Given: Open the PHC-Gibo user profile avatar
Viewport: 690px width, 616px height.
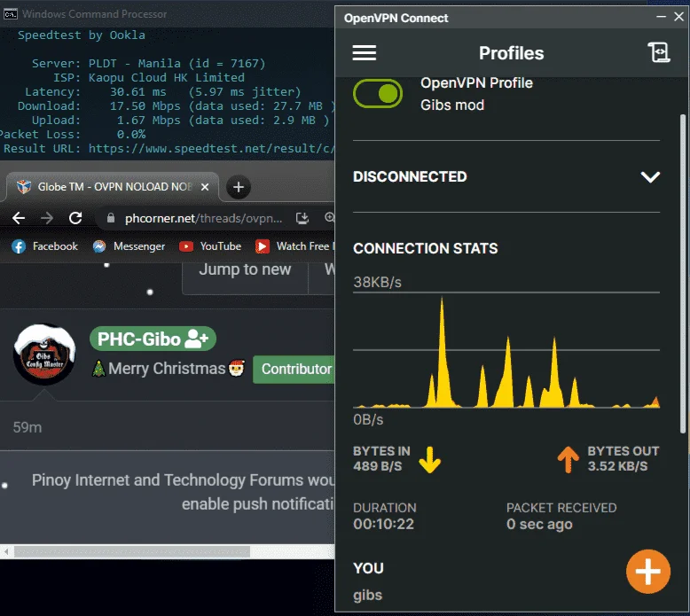Looking at the screenshot, I should click(x=44, y=355).
